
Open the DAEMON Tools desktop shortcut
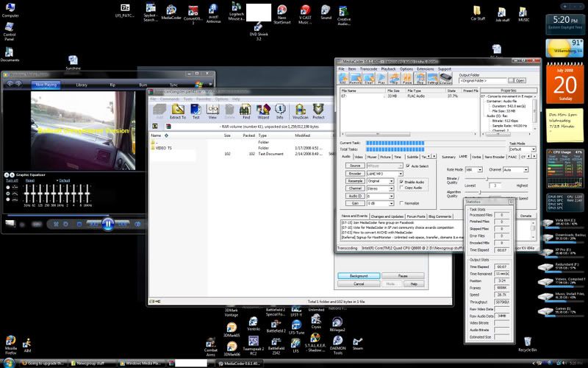[x=337, y=345]
